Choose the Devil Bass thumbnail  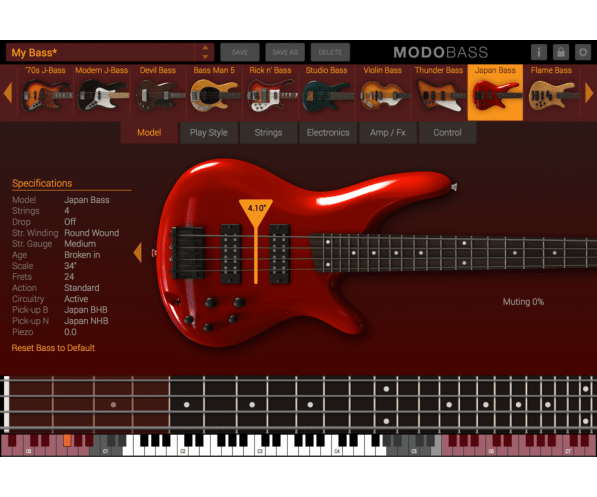point(158,93)
